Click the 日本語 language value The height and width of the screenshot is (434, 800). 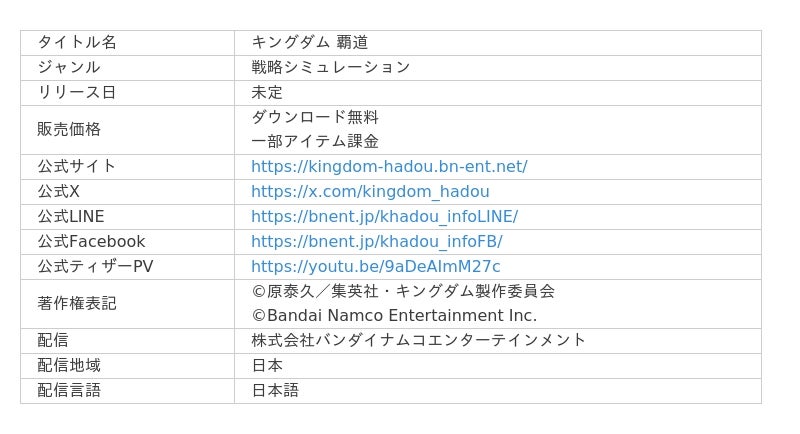[x=275, y=391]
